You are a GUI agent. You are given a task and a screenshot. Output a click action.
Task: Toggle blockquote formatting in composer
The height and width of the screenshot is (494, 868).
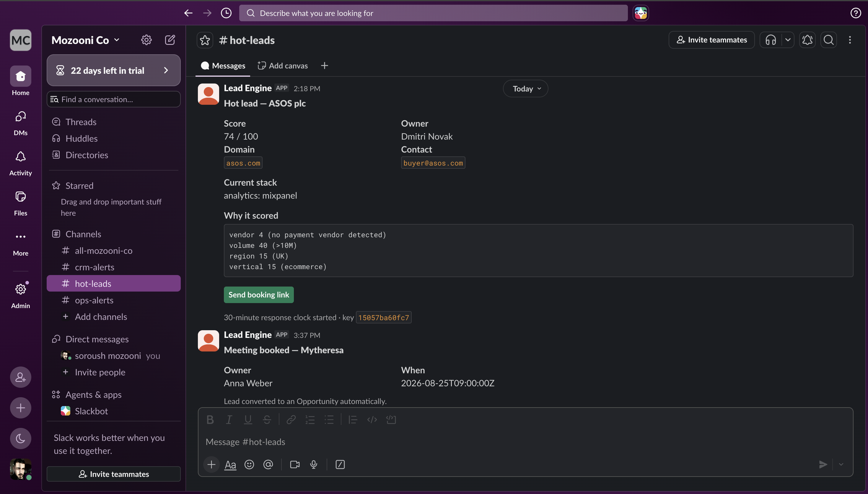point(353,420)
